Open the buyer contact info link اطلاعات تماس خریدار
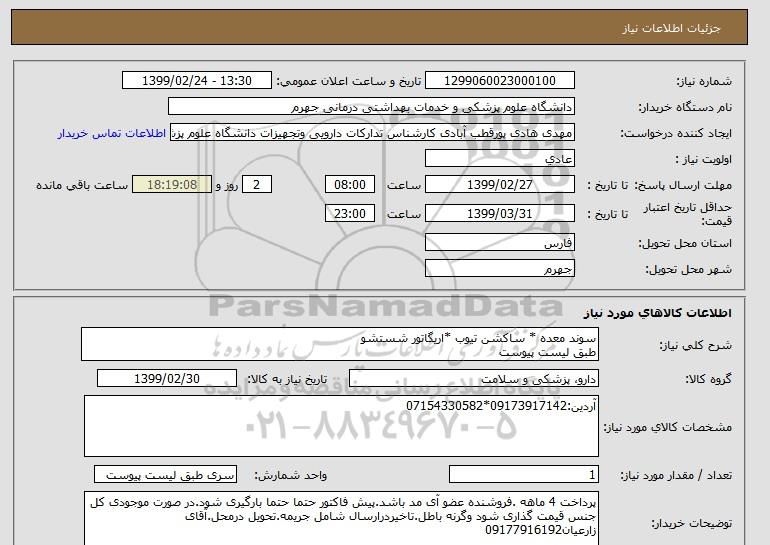The width and height of the screenshot is (770, 545). (111, 134)
